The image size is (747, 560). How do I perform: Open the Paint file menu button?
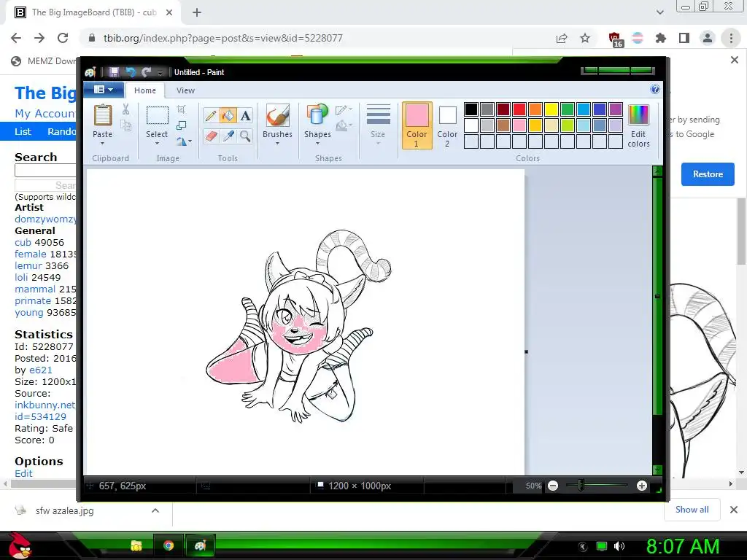click(104, 90)
